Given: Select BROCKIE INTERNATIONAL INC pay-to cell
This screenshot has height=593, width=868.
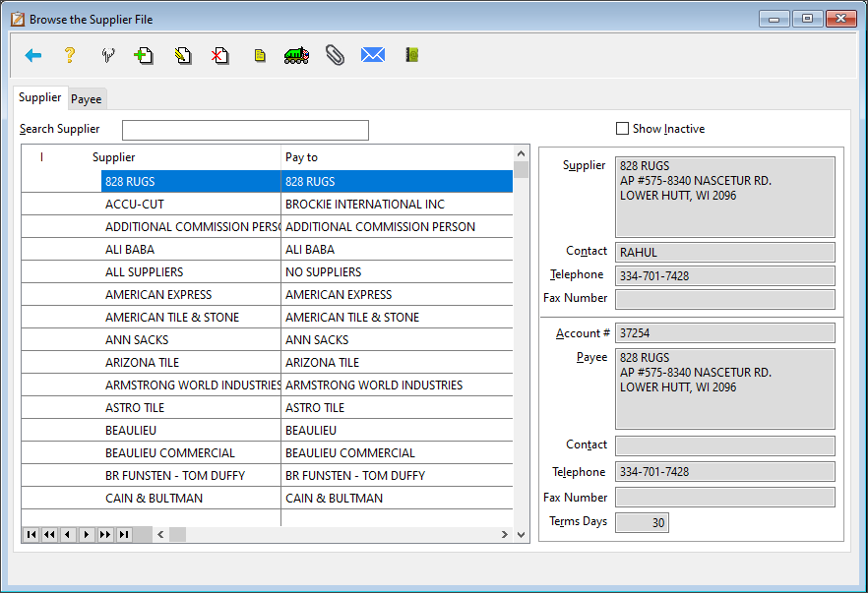Looking at the screenshot, I should [397, 205].
